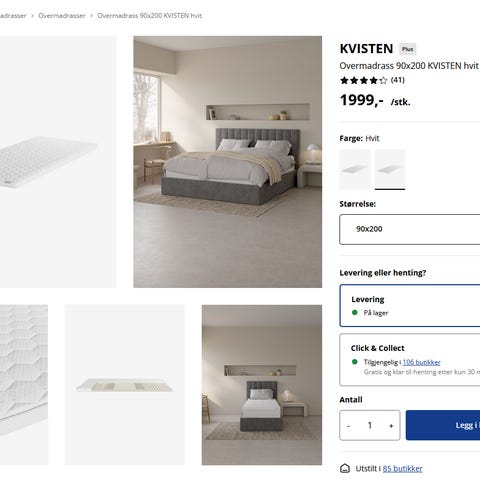Image resolution: width=480 pixels, height=480 pixels.
Task: Open the Størrelse 90x200 size dropdown
Action: click(x=410, y=229)
